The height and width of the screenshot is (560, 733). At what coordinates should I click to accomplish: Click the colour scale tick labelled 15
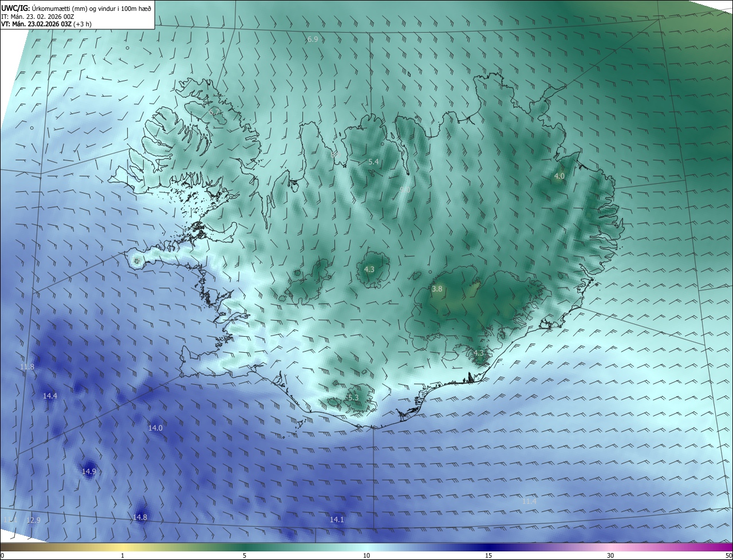(x=488, y=555)
